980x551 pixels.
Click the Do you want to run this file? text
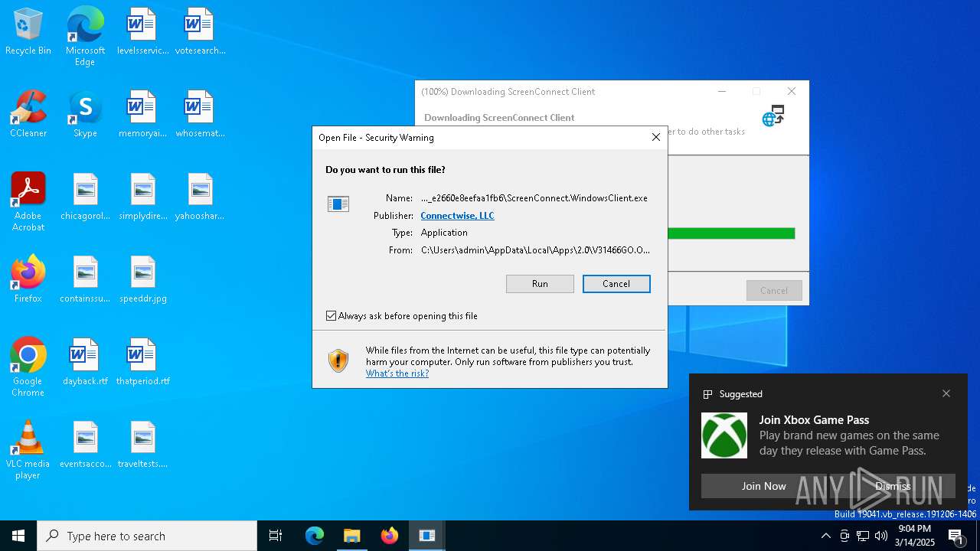tap(385, 170)
